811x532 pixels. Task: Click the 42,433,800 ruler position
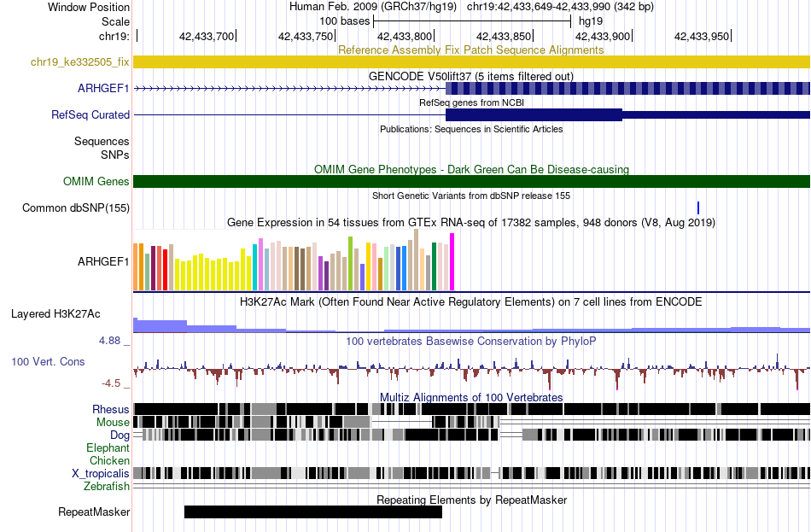point(405,36)
